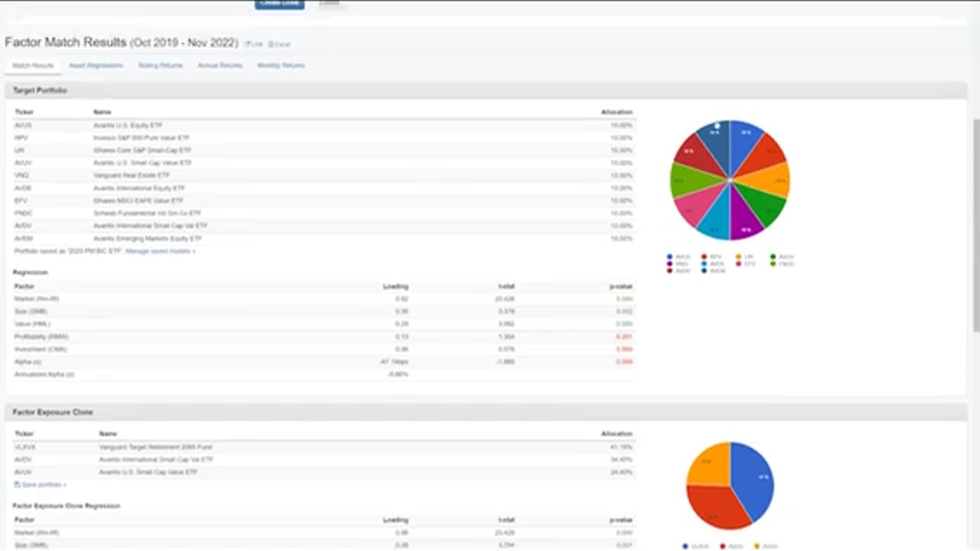
Task: Toggle AVUS in the target pie legend
Action: tap(678, 257)
